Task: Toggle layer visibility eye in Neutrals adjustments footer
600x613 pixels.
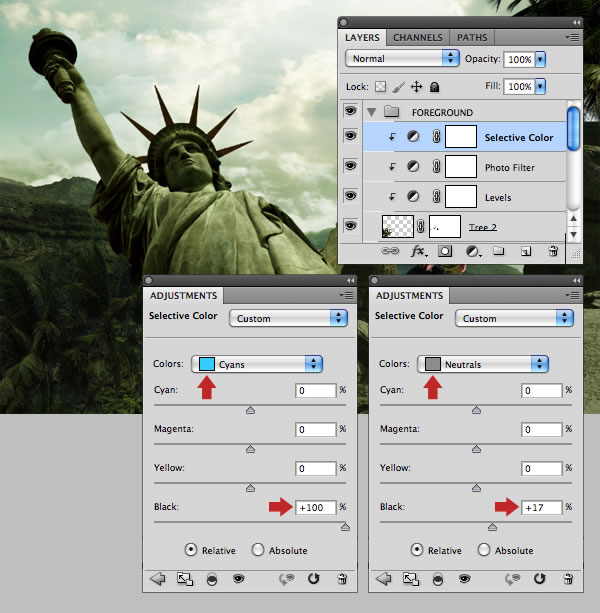Action: click(464, 578)
